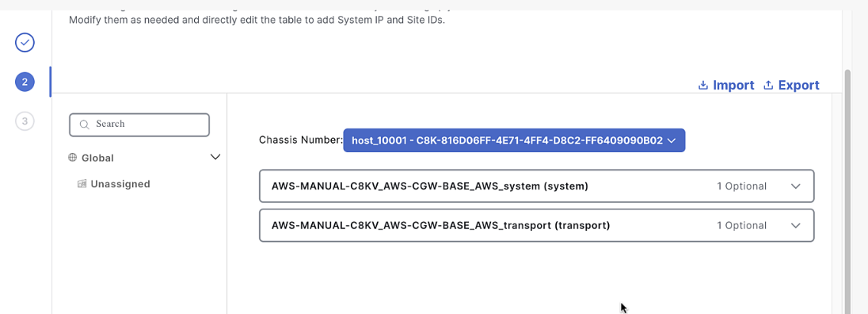The width and height of the screenshot is (868, 314).
Task: Click the Global globe icon
Action: pyautogui.click(x=72, y=158)
